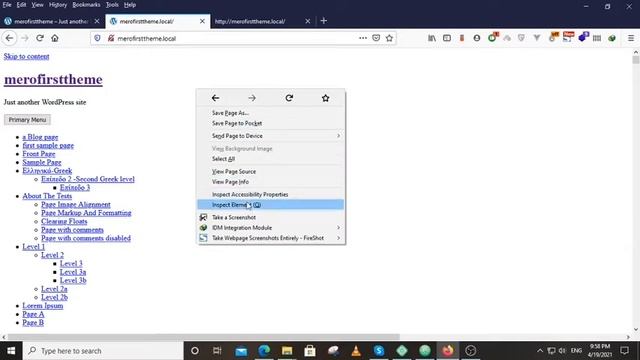
Task: Open the Page Markup And Formatting link
Action: pos(86,213)
